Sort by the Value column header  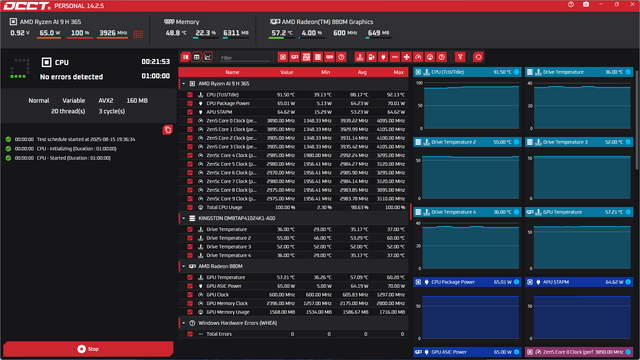click(x=287, y=72)
